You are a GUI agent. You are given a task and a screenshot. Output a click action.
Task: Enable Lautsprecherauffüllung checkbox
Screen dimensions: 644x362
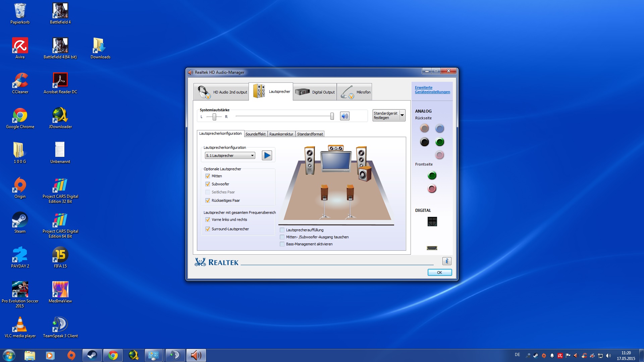click(282, 230)
